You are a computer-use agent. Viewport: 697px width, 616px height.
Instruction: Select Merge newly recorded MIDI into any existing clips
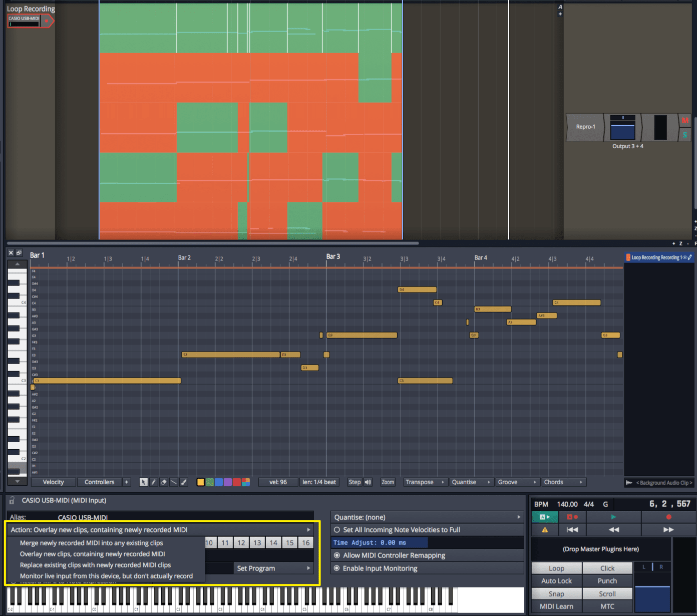tap(91, 542)
